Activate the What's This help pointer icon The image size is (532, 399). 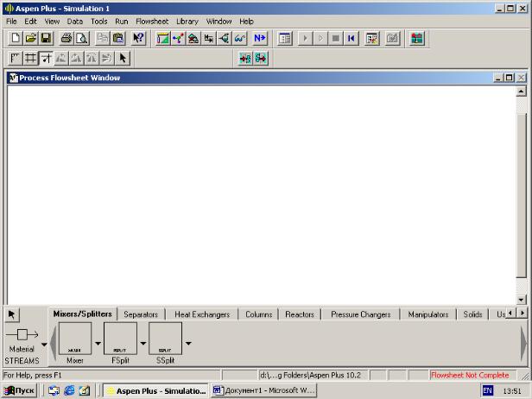click(x=138, y=38)
